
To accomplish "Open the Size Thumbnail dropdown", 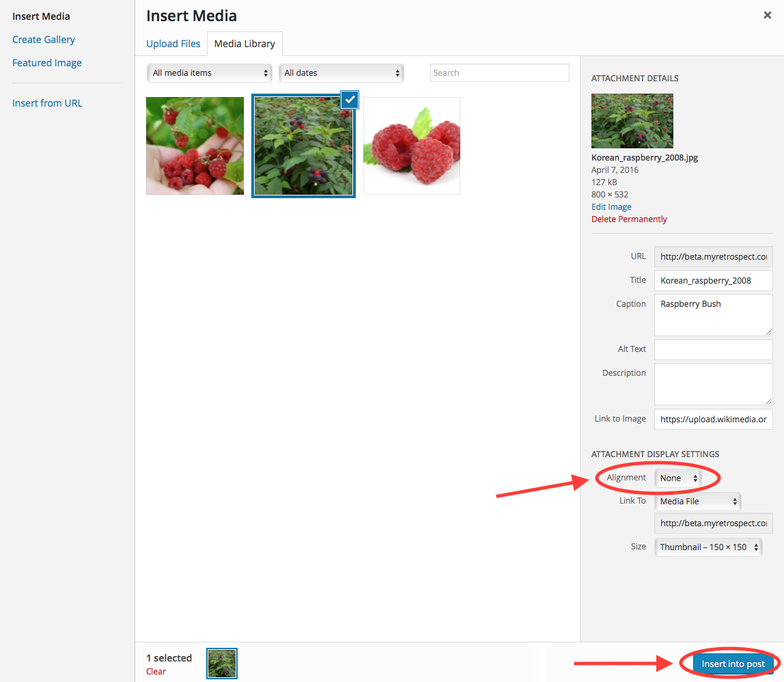I will [708, 547].
